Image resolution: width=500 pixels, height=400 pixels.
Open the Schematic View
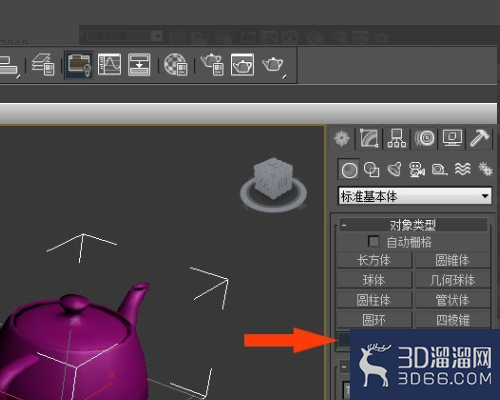click(139, 65)
